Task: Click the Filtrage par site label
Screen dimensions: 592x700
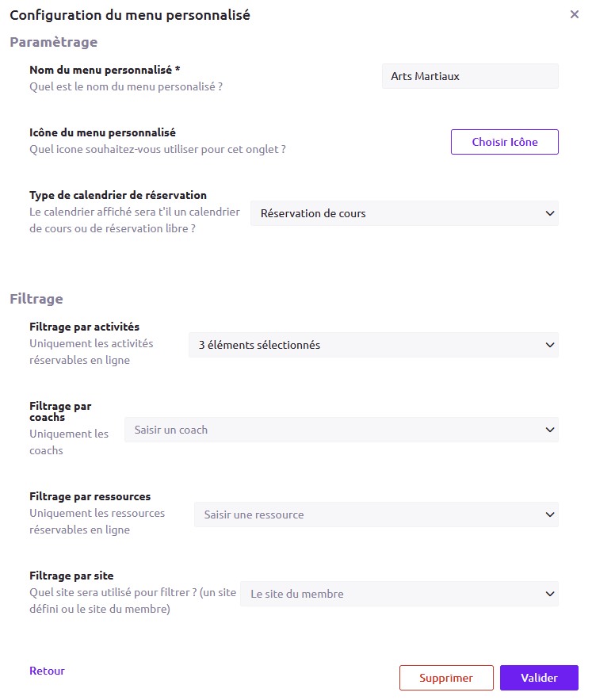Action: (x=71, y=576)
